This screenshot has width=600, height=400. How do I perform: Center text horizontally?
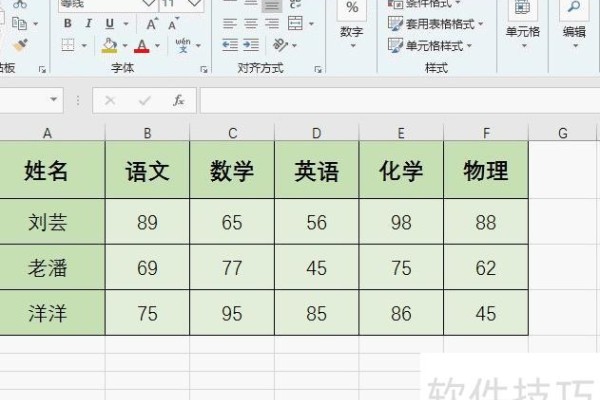pyautogui.click(x=251, y=23)
